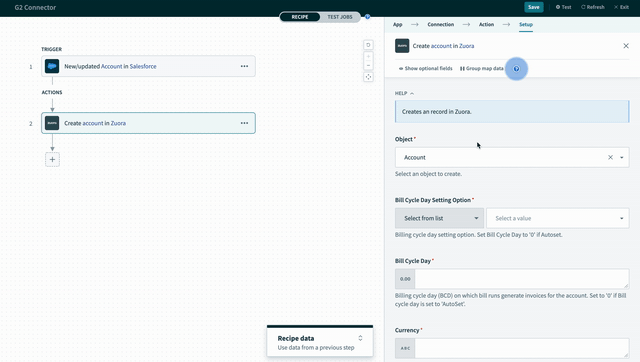Expand the Recipe data panel

pos(360,338)
